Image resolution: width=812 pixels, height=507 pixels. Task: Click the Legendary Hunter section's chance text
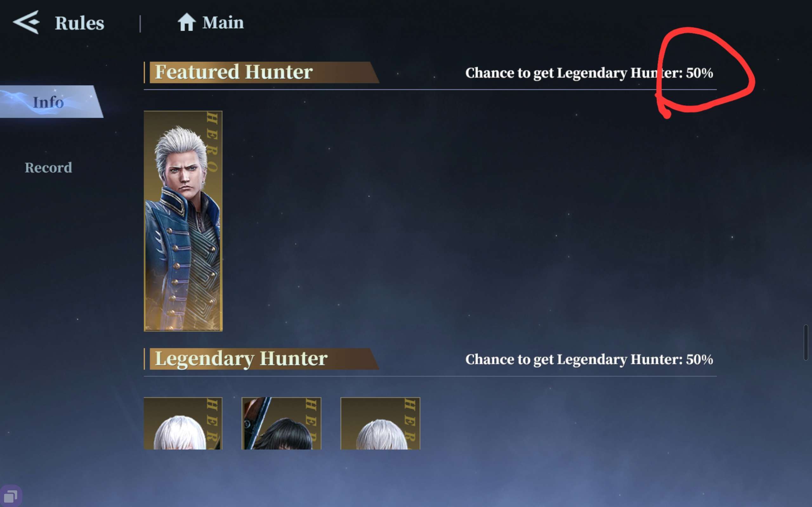589,359
